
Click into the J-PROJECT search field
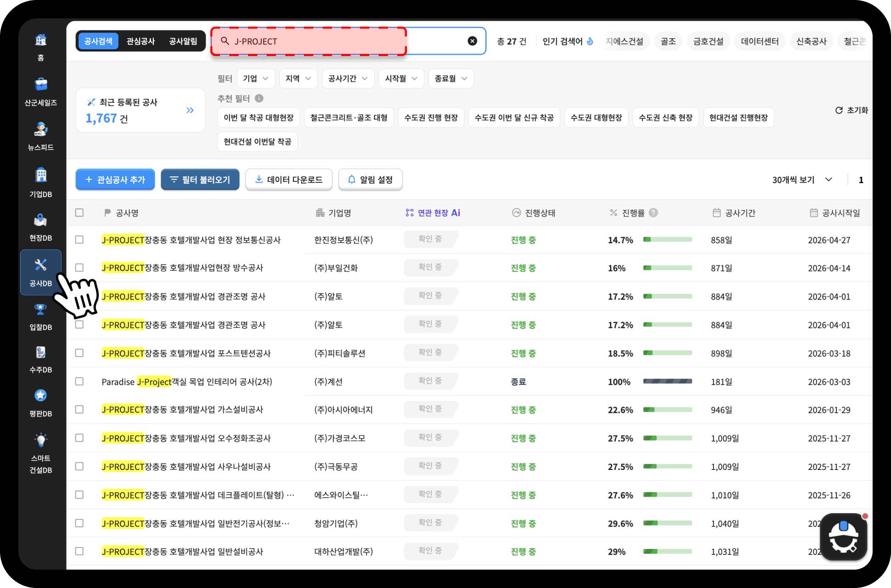(348, 41)
